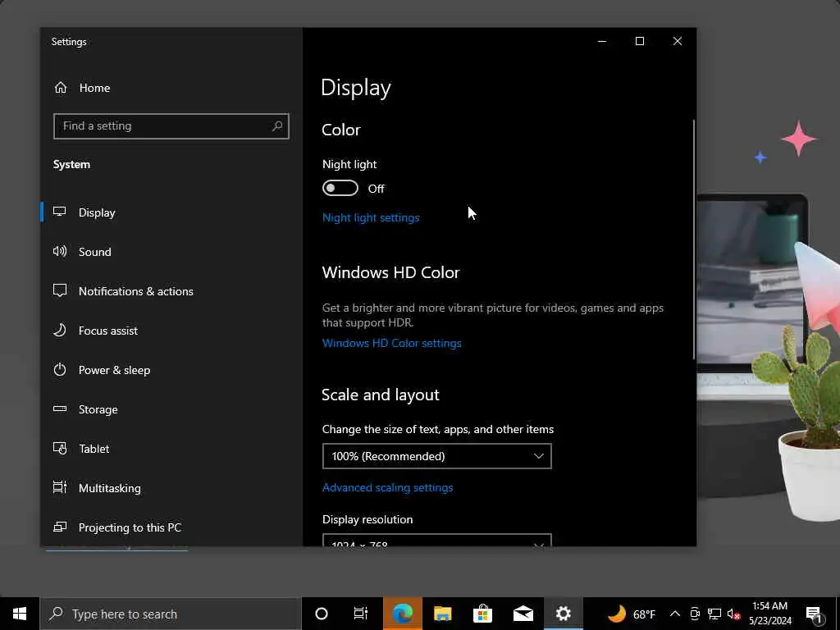
Task: Launch Microsoft Edge from the taskbar
Action: click(x=402, y=614)
